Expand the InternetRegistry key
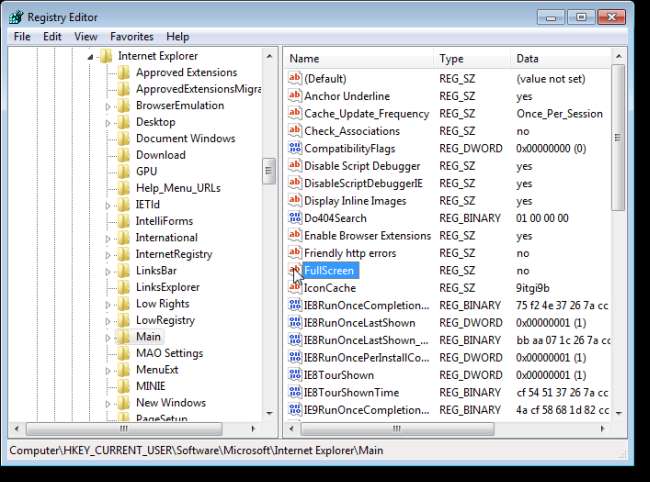 click(108, 255)
